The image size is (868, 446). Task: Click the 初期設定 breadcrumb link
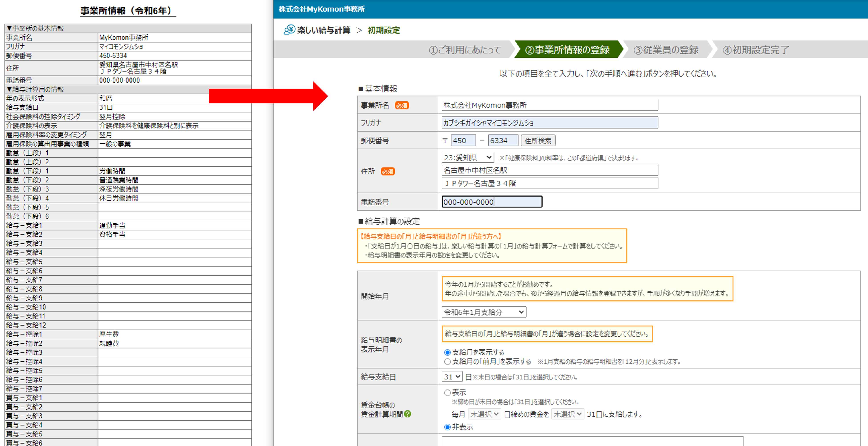(x=384, y=30)
